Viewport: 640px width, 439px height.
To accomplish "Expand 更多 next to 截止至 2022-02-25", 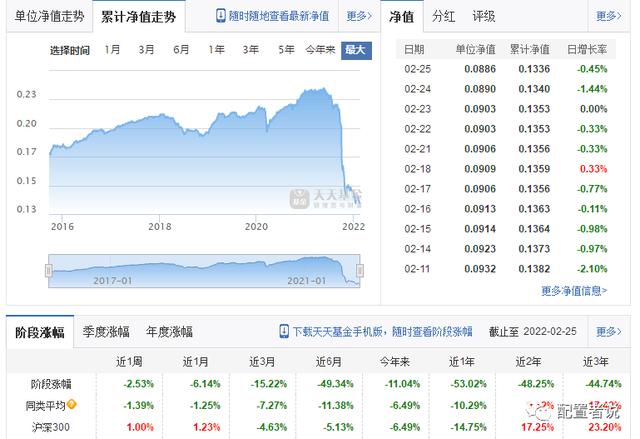I will [x=609, y=331].
